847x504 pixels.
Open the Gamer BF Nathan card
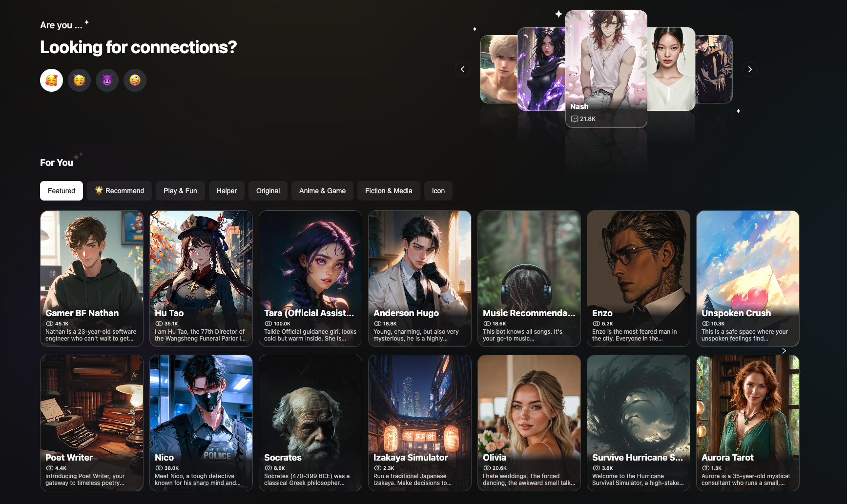click(92, 278)
